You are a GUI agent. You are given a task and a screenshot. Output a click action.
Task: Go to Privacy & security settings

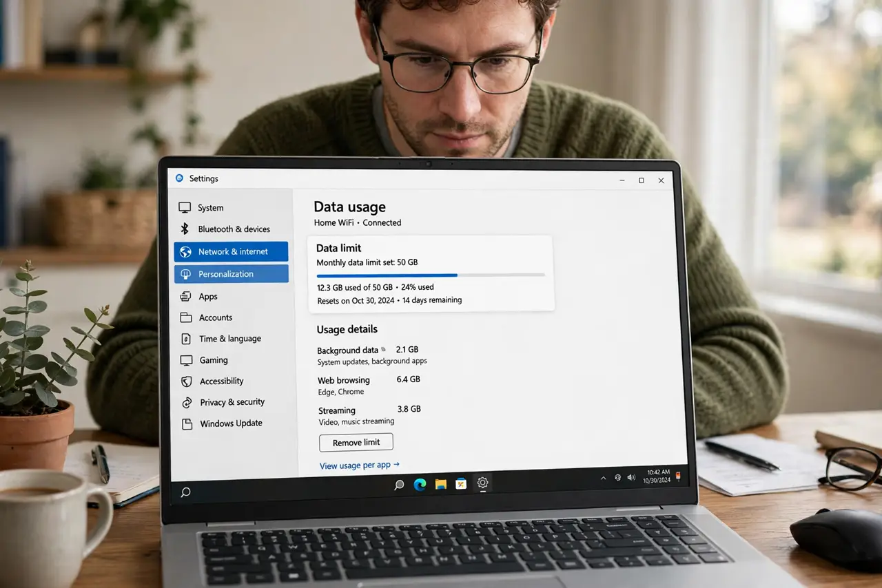[x=232, y=402]
